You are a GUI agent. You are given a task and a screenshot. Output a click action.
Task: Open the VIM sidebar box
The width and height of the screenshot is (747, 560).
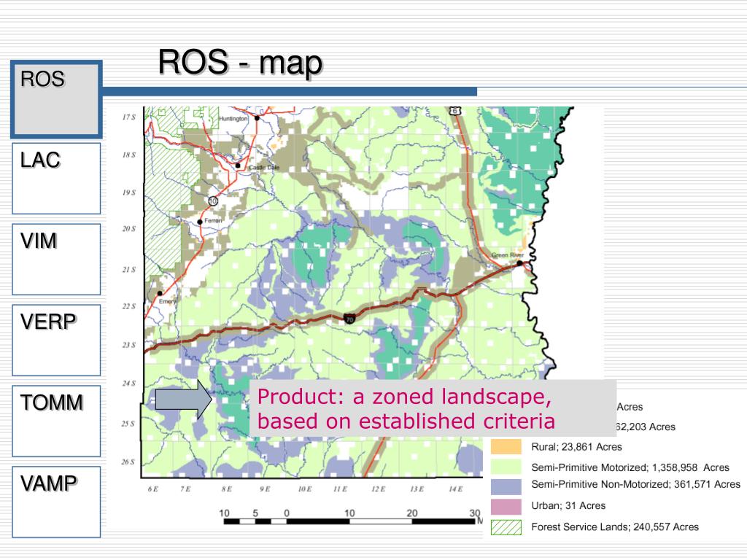(56, 259)
